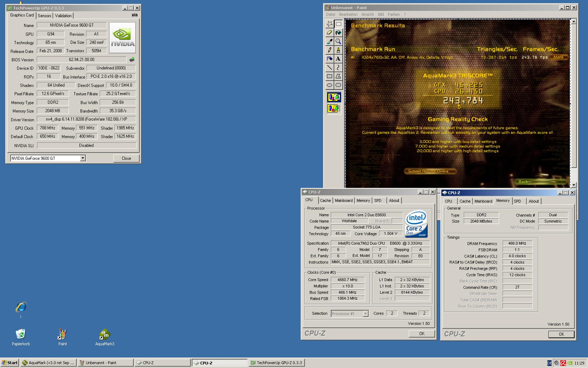This screenshot has width=588, height=368.
Task: Pick the Color Picker eyedropper tool
Action: coord(330,41)
